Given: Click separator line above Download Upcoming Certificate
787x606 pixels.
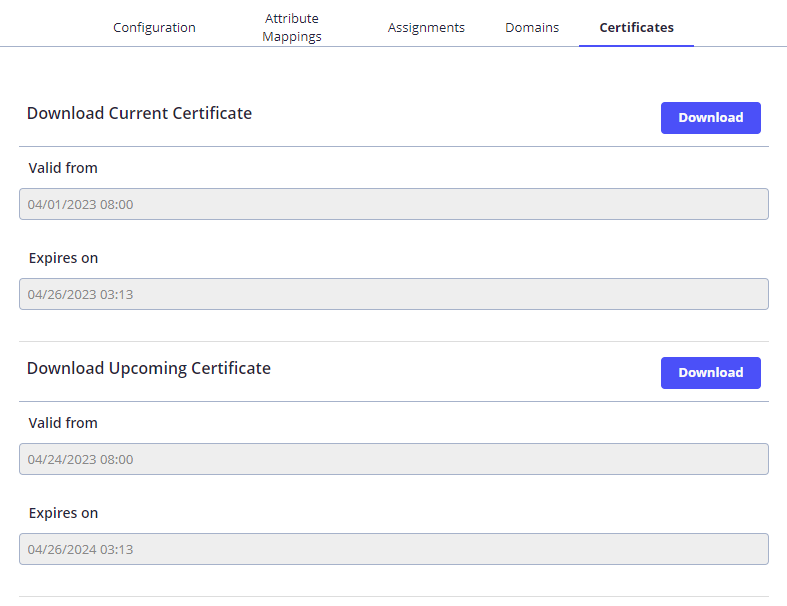Looking at the screenshot, I should pyautogui.click(x=394, y=341).
